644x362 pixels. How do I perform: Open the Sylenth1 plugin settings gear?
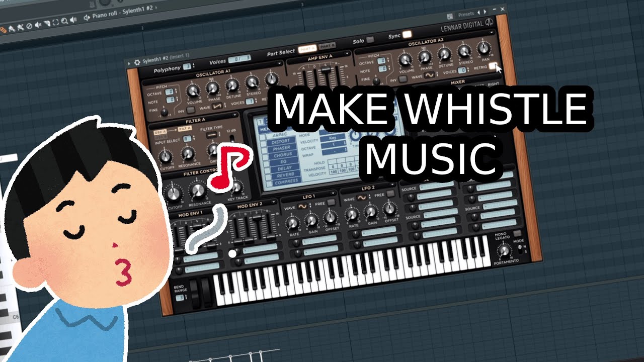click(x=137, y=62)
